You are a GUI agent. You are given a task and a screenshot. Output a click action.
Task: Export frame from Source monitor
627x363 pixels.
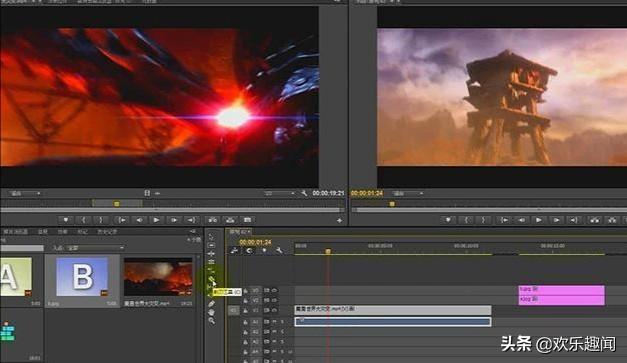click(x=248, y=220)
